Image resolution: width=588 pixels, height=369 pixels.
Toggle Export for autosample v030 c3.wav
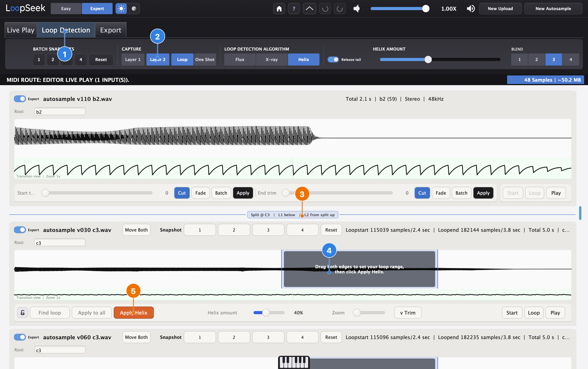[x=20, y=230]
